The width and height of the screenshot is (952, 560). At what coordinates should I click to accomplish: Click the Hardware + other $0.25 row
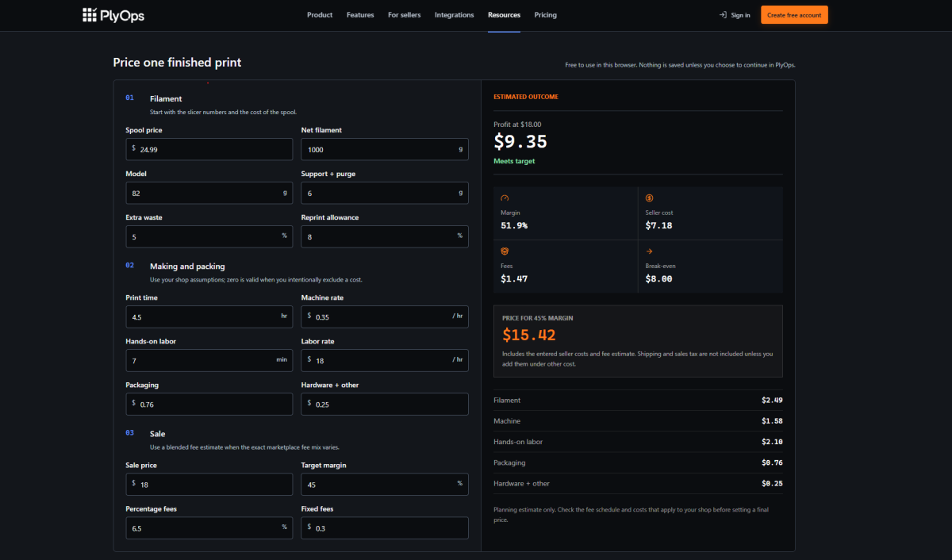638,483
